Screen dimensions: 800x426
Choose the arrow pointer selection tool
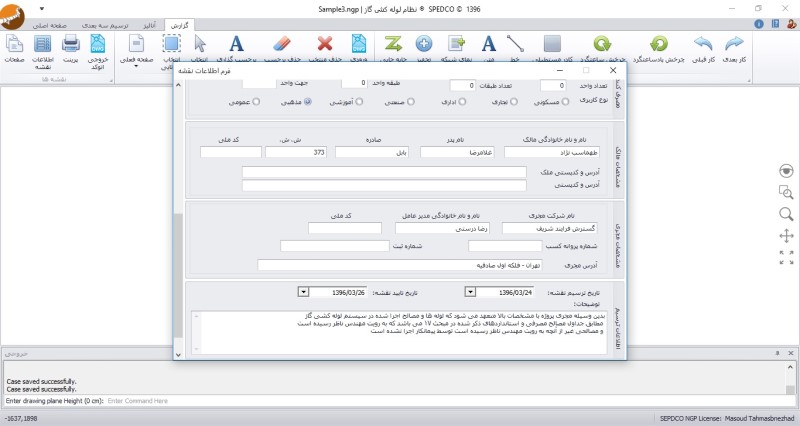click(200, 44)
